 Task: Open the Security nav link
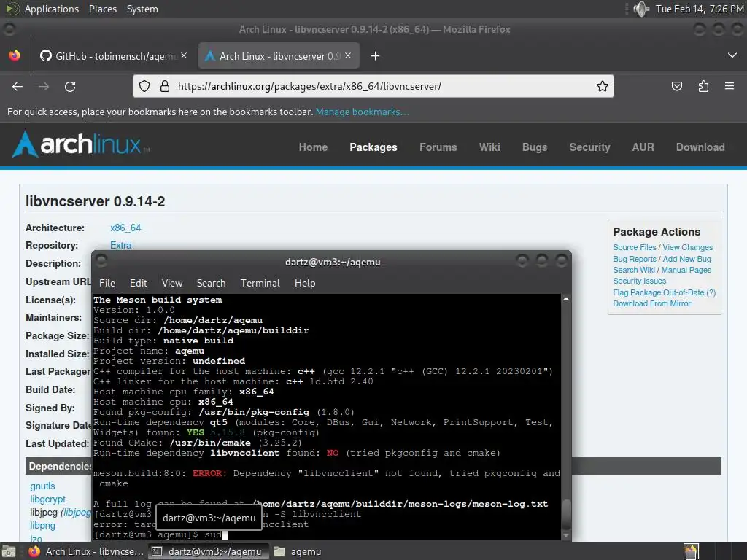coord(589,147)
